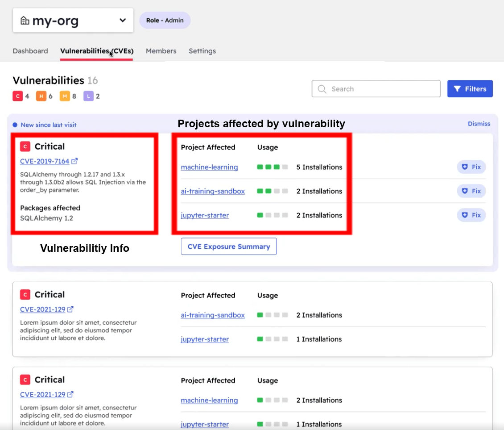Click the usage bar for ai-training-sandbox
504x430 pixels.
(x=273, y=191)
